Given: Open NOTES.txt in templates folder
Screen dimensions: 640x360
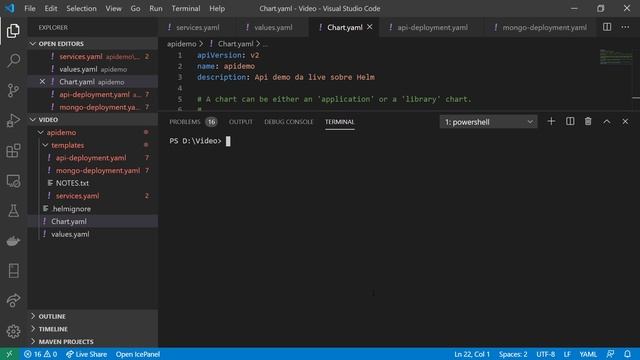Looking at the screenshot, I should coord(93,183).
